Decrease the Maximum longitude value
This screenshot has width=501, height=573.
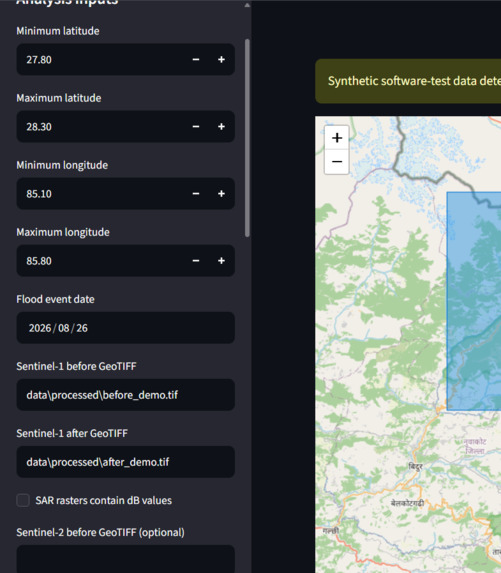pos(196,261)
